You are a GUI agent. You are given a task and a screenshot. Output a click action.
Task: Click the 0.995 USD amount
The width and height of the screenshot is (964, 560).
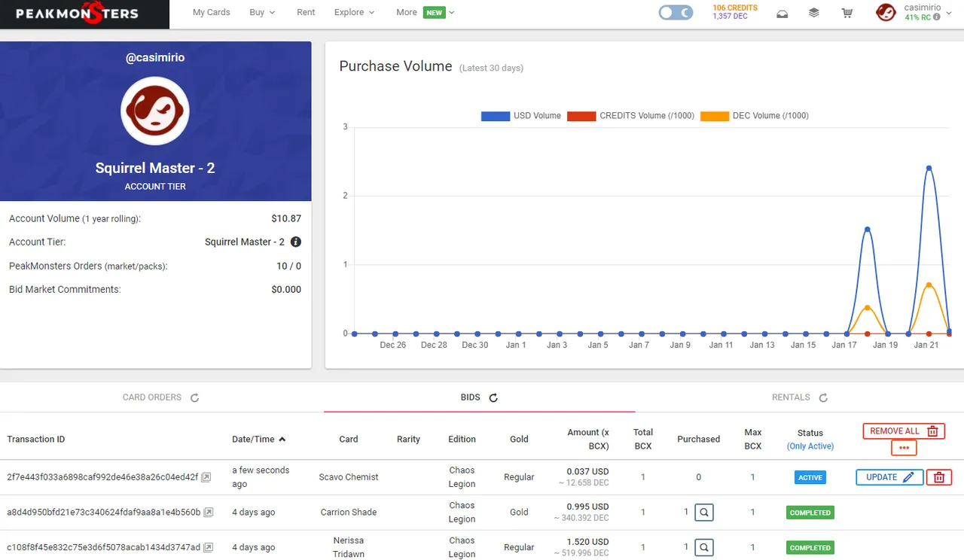[x=589, y=507]
